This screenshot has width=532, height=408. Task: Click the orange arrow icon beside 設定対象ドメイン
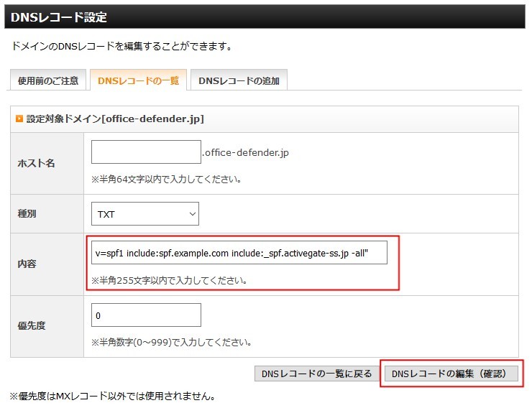(x=19, y=119)
